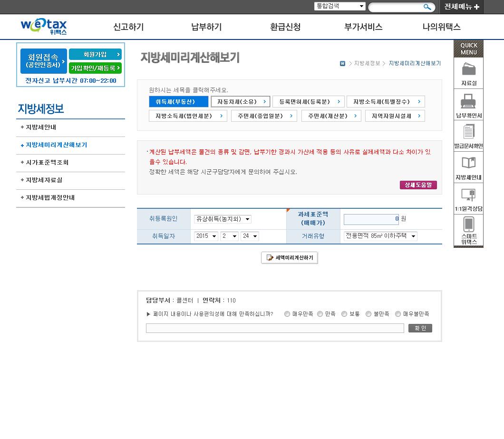Open 통합검색 dropdown
The width and height of the screenshot is (504, 439).
(340, 6)
